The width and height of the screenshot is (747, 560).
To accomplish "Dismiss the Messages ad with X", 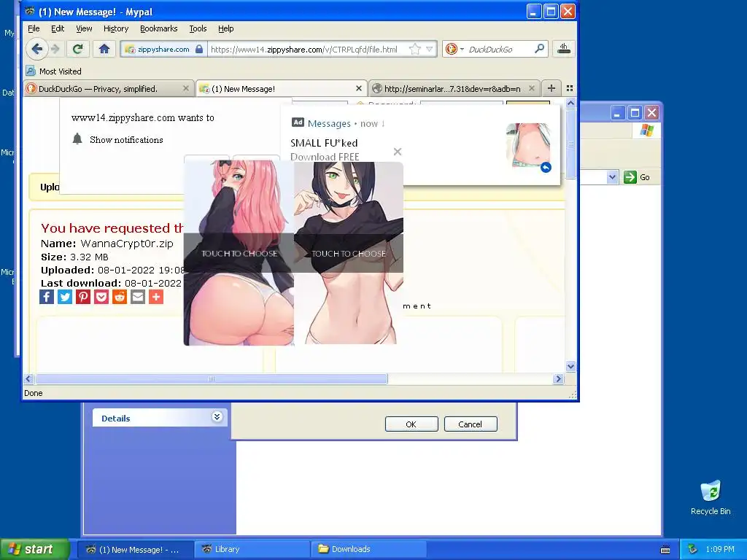I will pyautogui.click(x=398, y=152).
